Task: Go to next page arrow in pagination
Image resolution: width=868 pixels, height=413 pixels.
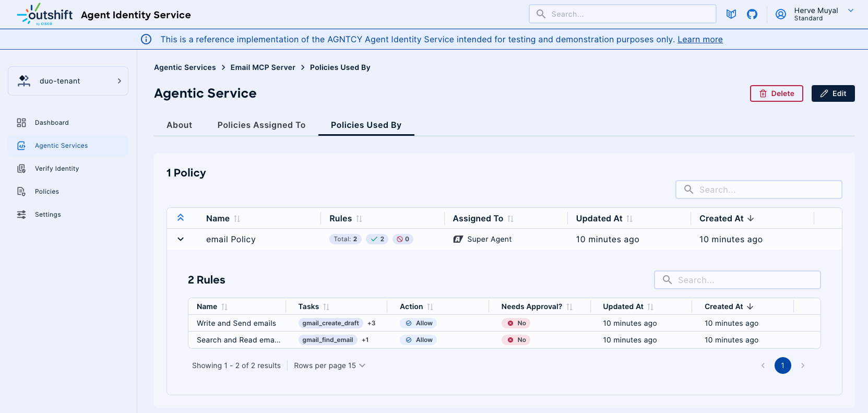Action: [803, 365]
